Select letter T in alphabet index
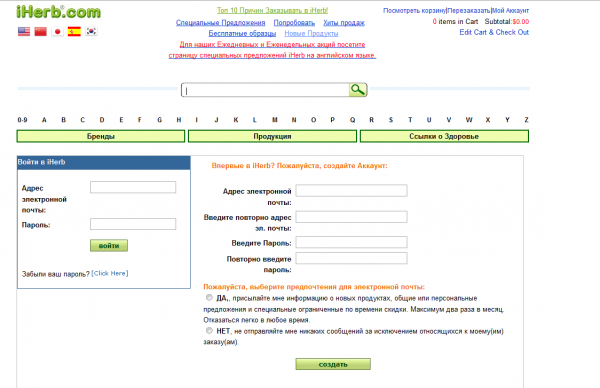The width and height of the screenshot is (600, 388). tap(410, 120)
